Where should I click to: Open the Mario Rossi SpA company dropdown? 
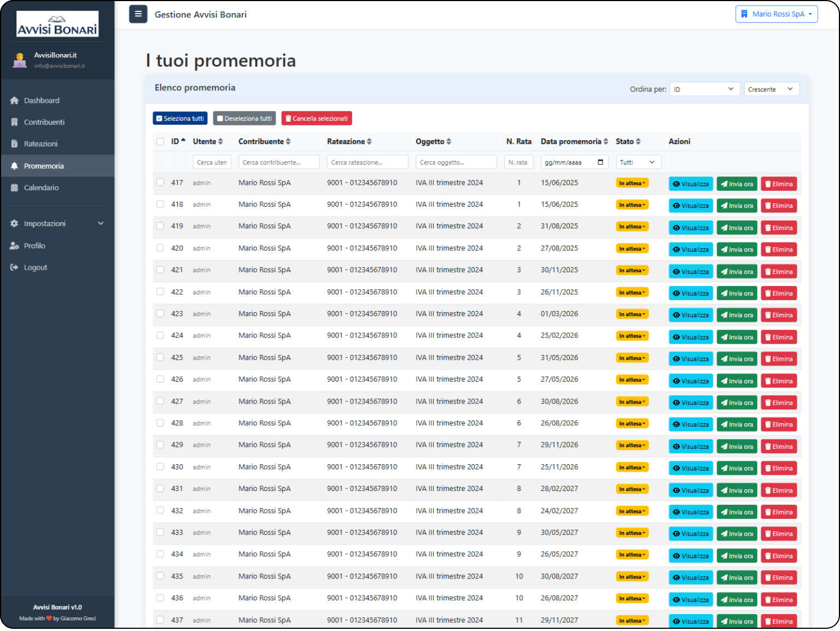click(x=776, y=14)
